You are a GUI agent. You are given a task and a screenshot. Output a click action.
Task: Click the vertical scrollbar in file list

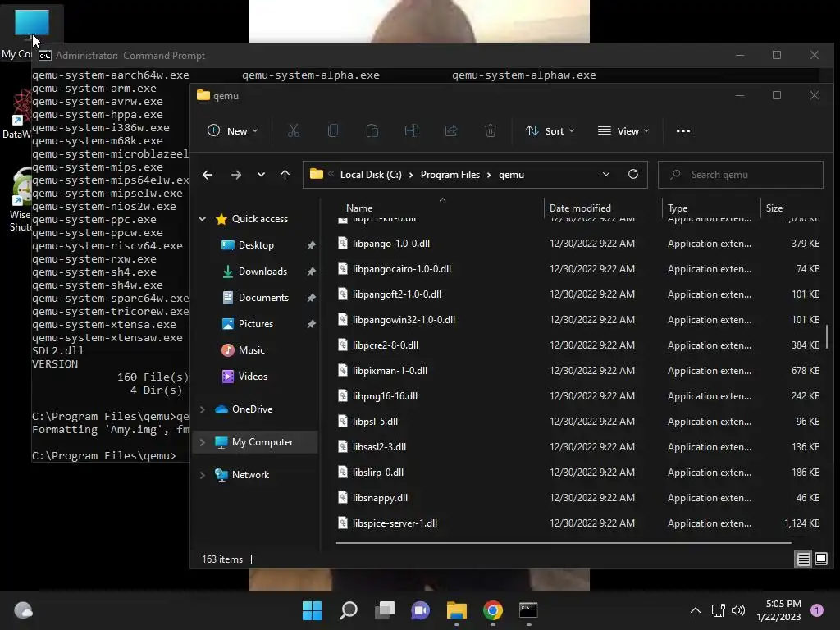pos(827,336)
